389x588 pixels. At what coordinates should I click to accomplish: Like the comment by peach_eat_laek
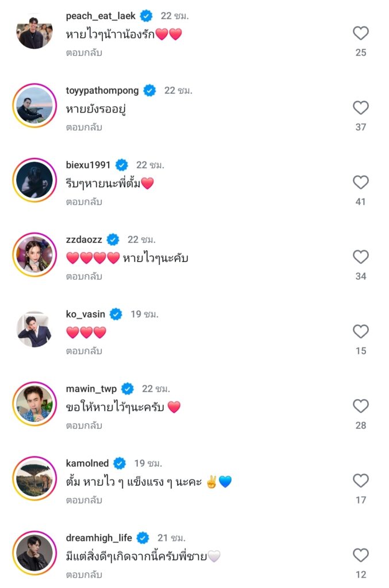pyautogui.click(x=360, y=33)
